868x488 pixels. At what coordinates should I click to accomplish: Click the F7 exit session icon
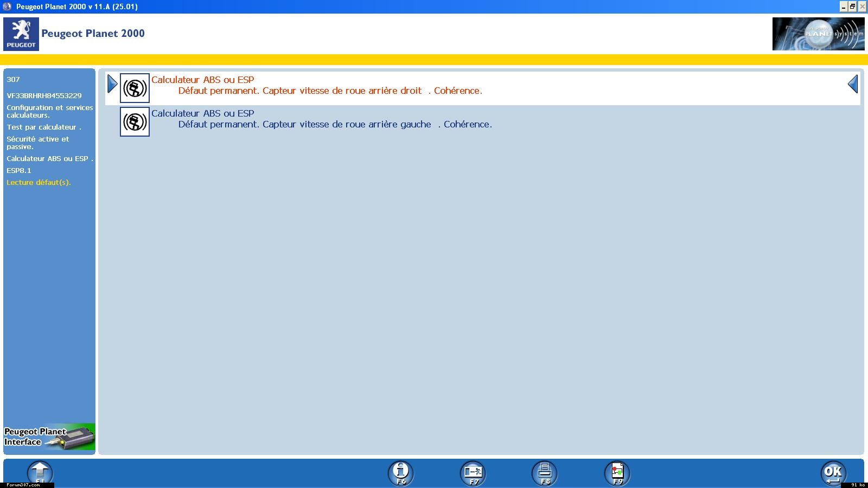473,473
